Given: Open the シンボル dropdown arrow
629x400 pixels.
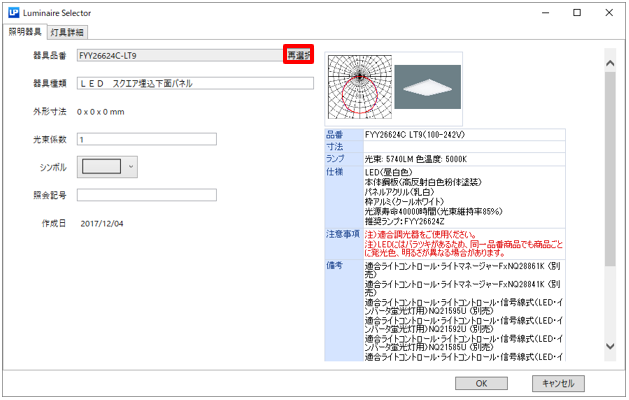Looking at the screenshot, I should (131, 165).
